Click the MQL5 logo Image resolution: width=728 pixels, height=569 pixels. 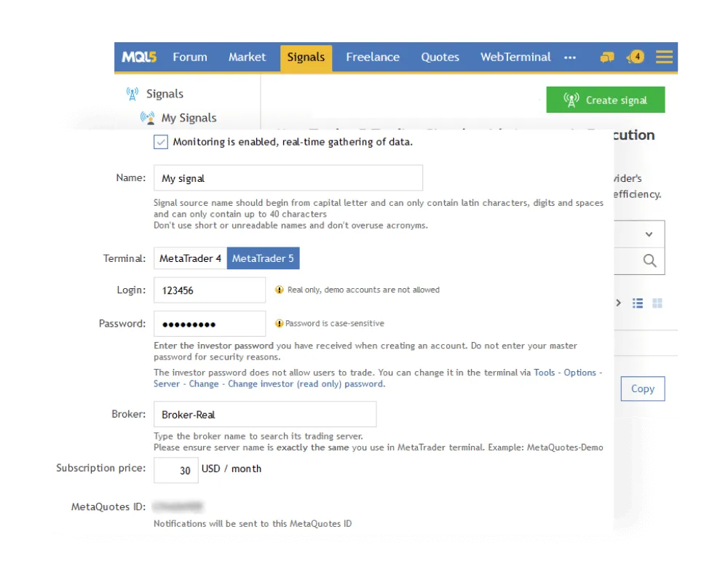coord(138,57)
